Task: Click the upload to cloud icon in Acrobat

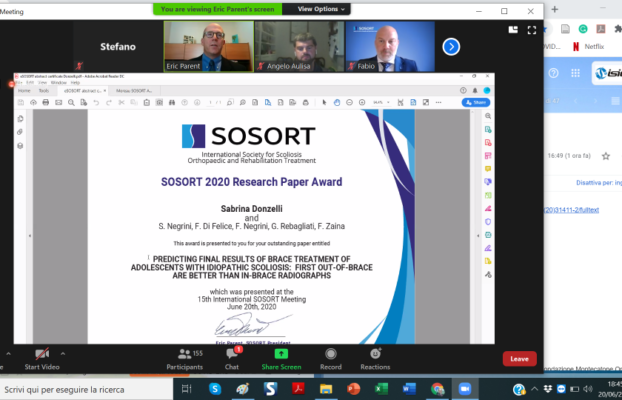Action: pyautogui.click(x=33, y=102)
